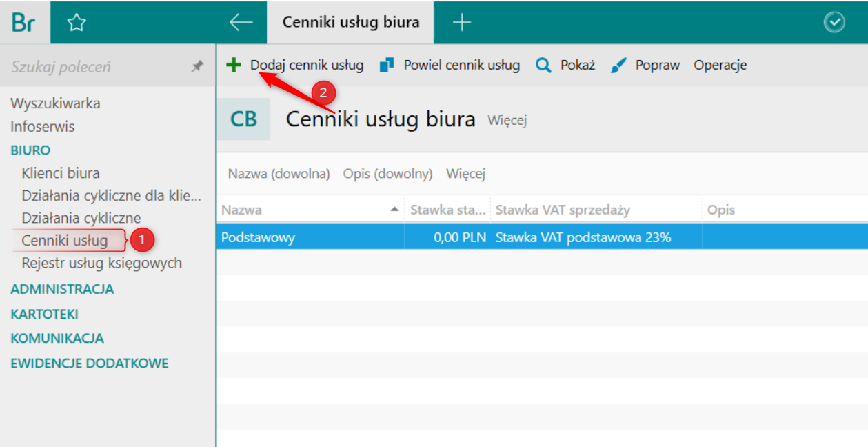This screenshot has height=447, width=868.
Task: Pin the command search panel
Action: pyautogui.click(x=197, y=66)
